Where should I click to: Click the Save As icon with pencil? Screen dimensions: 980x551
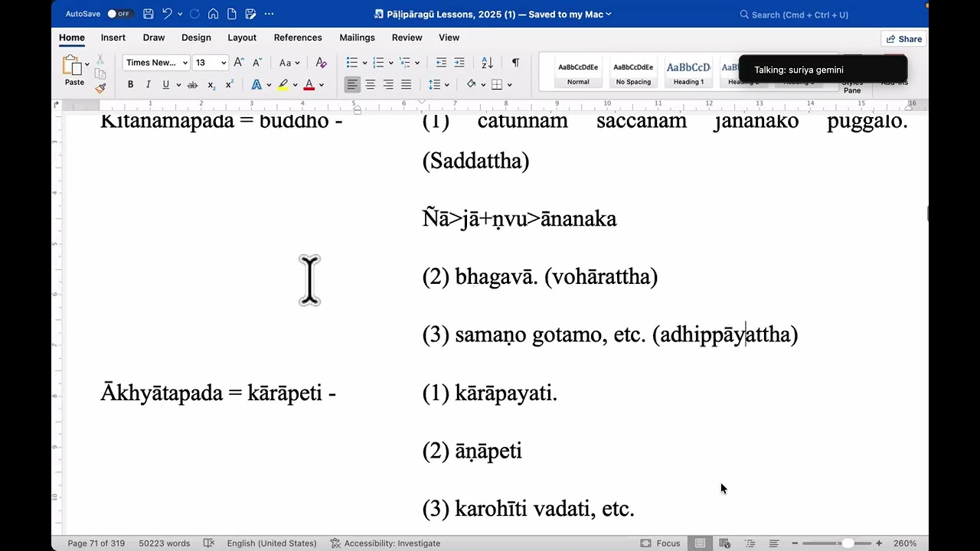pyautogui.click(x=250, y=14)
